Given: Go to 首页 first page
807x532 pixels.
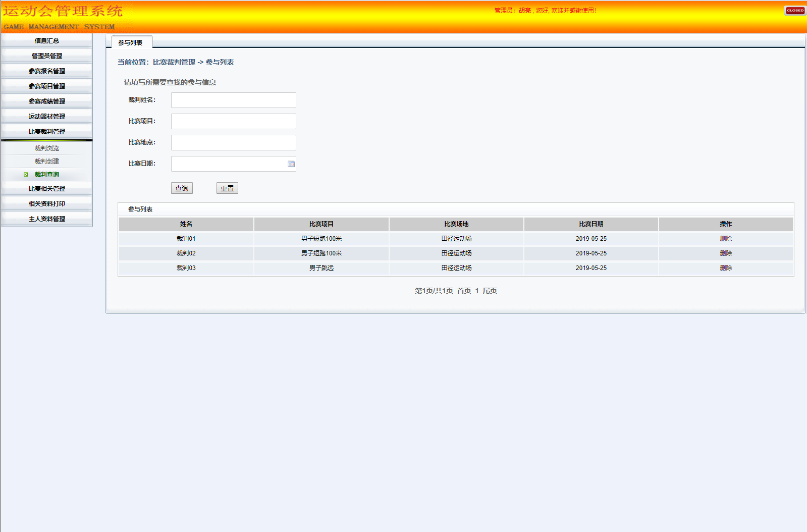Looking at the screenshot, I should (x=464, y=291).
